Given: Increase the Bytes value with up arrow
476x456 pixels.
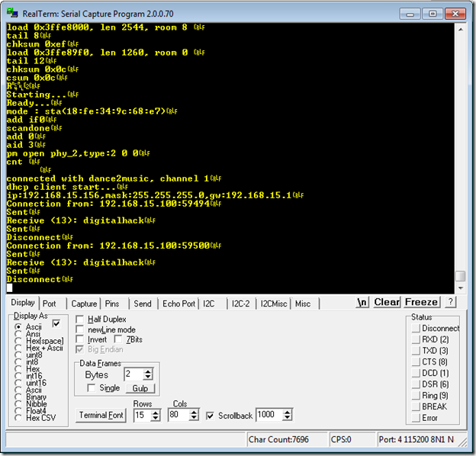Looking at the screenshot, I should coord(148,371).
